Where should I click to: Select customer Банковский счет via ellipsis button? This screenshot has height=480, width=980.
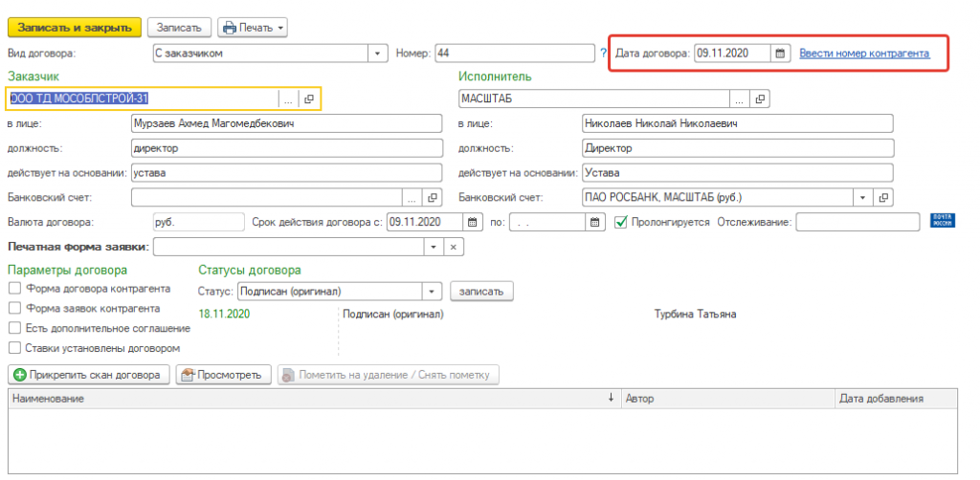tap(412, 198)
